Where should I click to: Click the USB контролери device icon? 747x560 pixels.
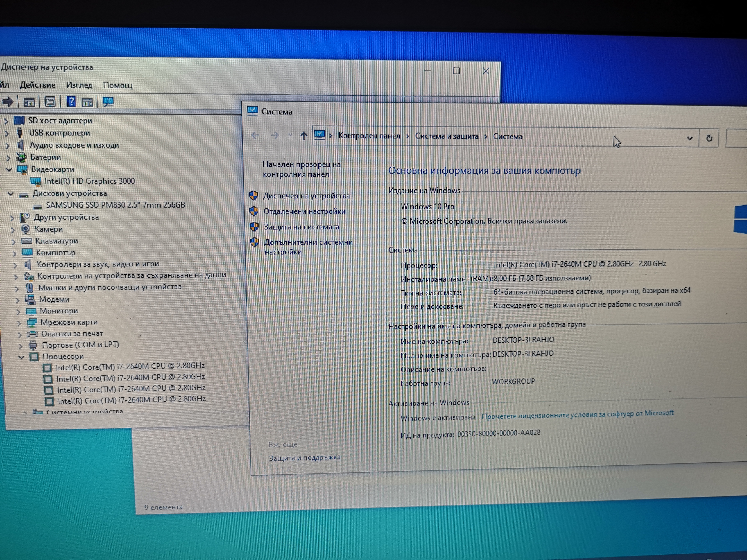click(x=20, y=133)
